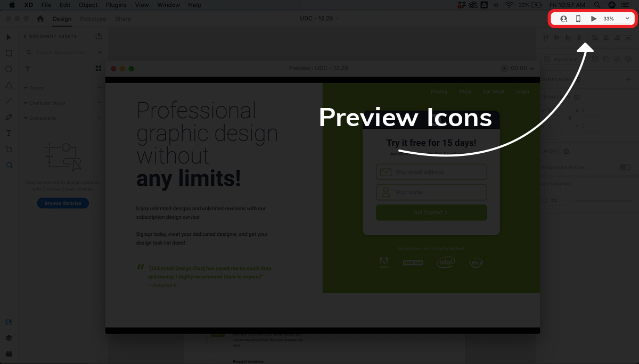Choose the Artboard tool
The width and height of the screenshot is (639, 364).
9,149
